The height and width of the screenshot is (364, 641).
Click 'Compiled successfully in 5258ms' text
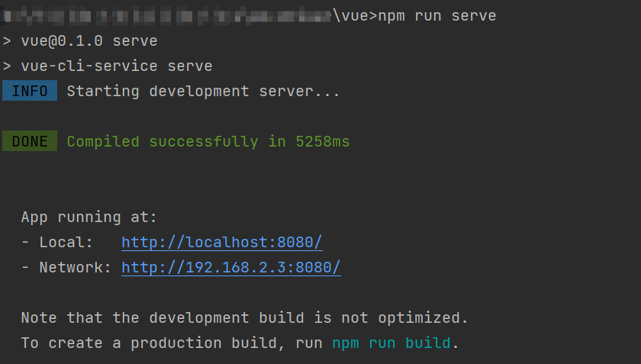(x=208, y=141)
